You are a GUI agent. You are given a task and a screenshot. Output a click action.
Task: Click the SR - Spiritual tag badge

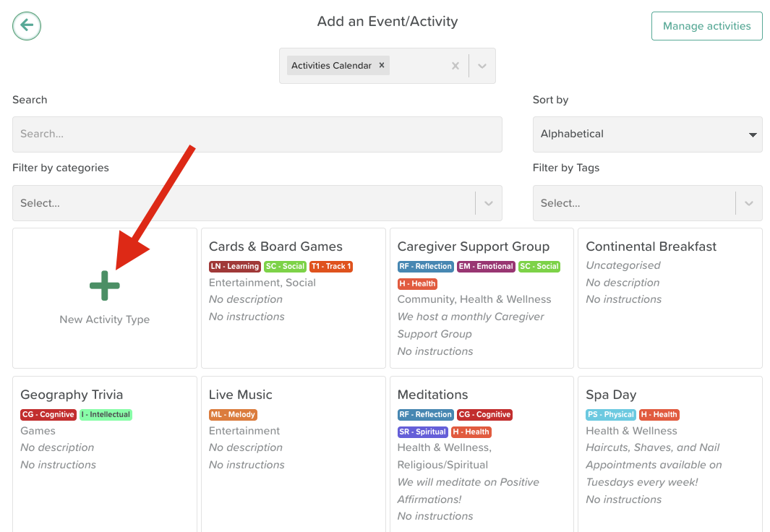[x=423, y=432]
